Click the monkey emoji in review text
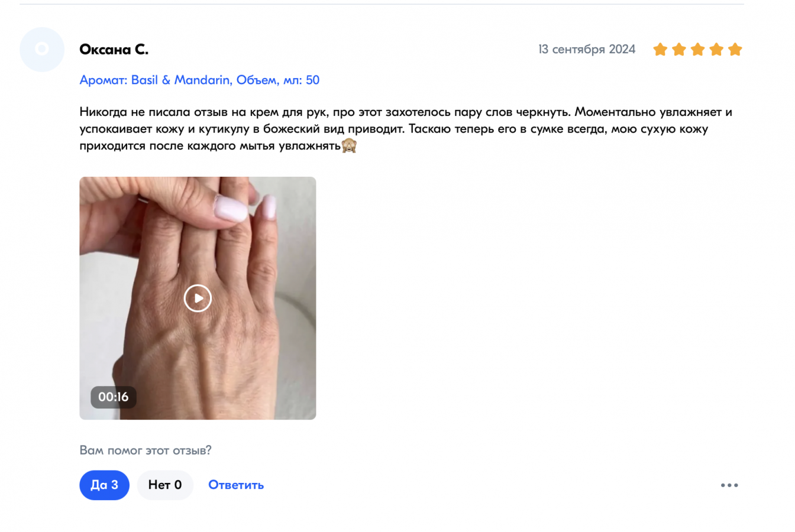795x532 pixels. [349, 145]
